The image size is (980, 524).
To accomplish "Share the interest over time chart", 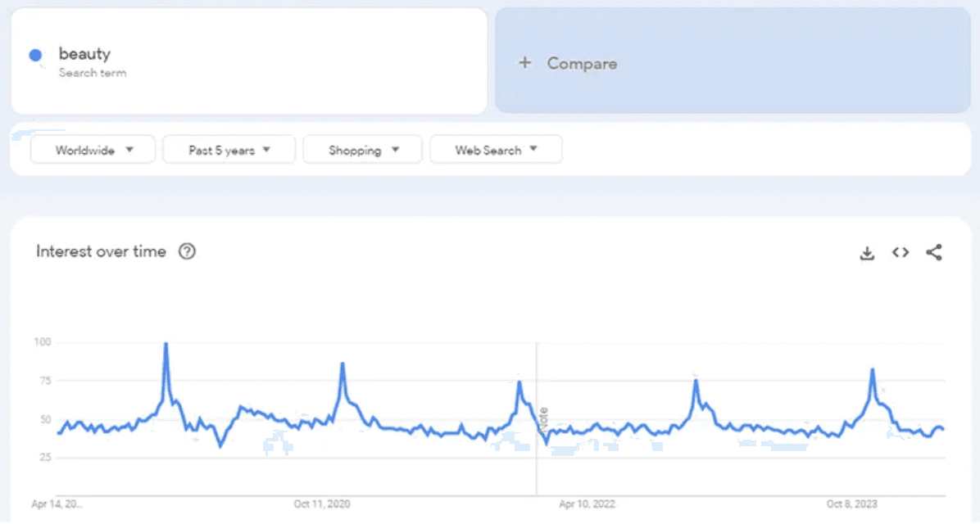I will [x=934, y=252].
